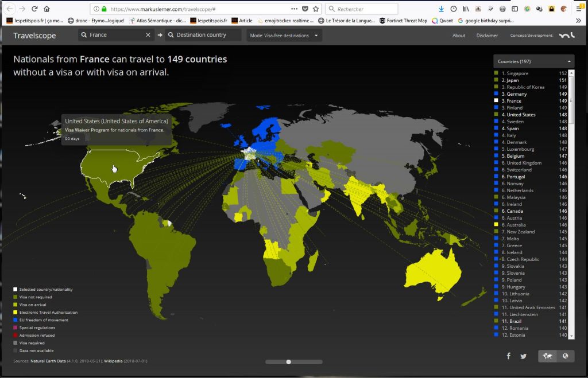Share the page via Twitter icon

[523, 356]
